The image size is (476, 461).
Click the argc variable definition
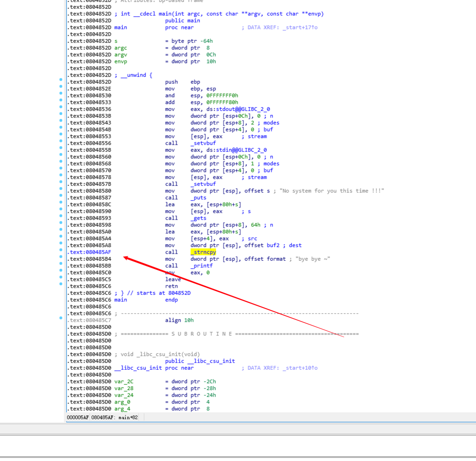[162, 48]
